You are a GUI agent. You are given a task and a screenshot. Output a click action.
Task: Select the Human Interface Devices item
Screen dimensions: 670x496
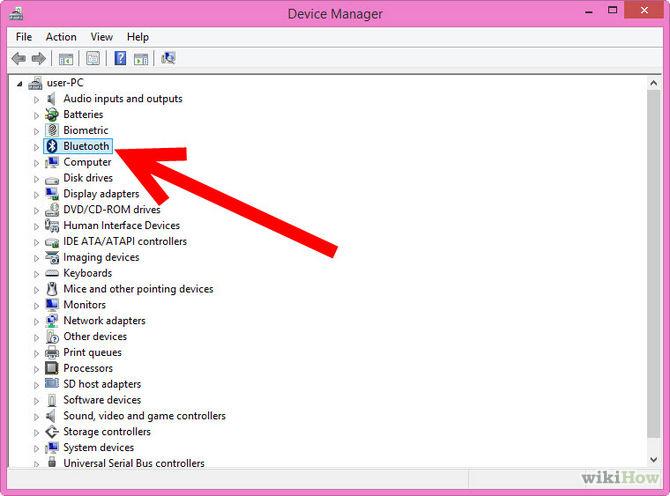[x=121, y=225]
